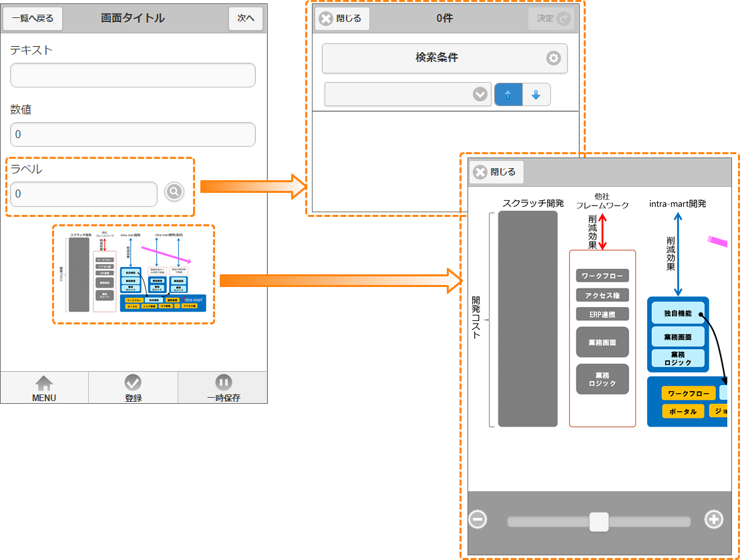Open the sort field dropdown
The image size is (740, 560).
tap(408, 94)
